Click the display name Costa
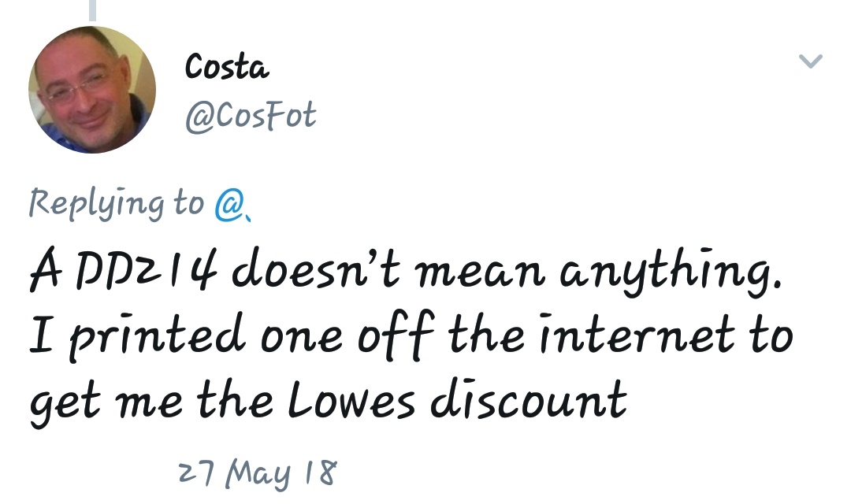The width and height of the screenshot is (851, 504). tap(227, 68)
